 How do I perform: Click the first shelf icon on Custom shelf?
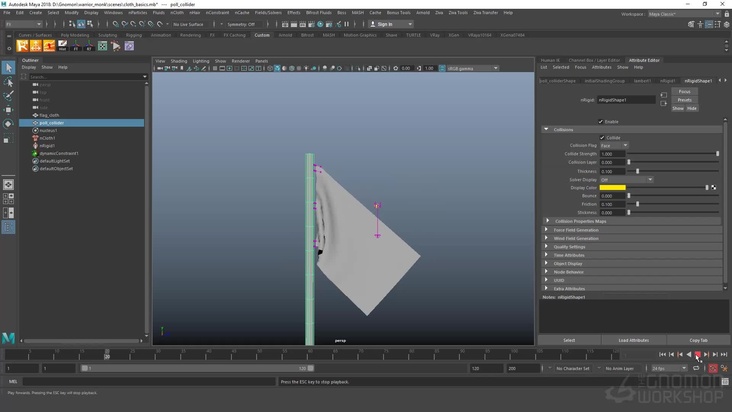point(24,46)
